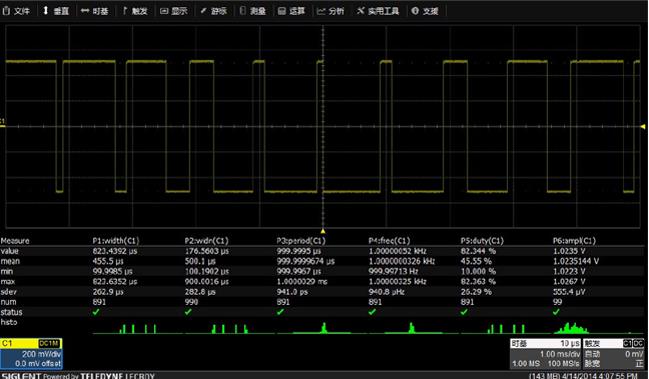
Task: Select the P1:width(C1) measurement header
Action: [116, 241]
